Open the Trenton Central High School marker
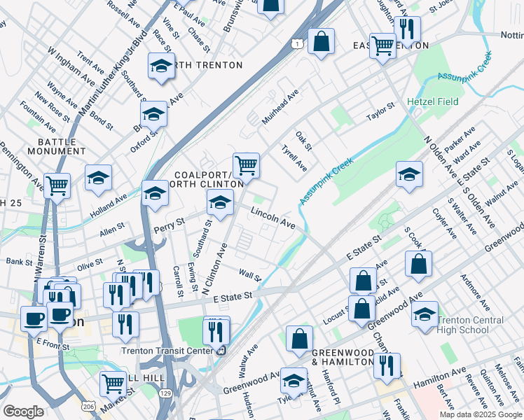This screenshot has width=524, height=420. (x=425, y=314)
